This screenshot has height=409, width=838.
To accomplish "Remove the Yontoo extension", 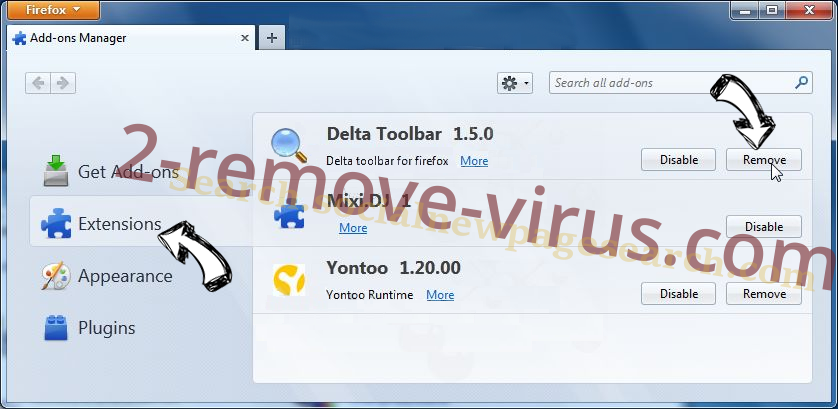I will coord(764,294).
